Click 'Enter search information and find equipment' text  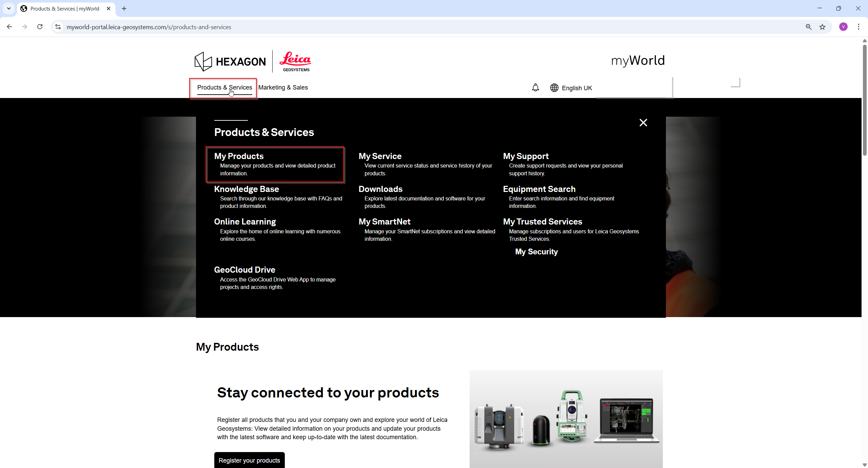point(561,202)
